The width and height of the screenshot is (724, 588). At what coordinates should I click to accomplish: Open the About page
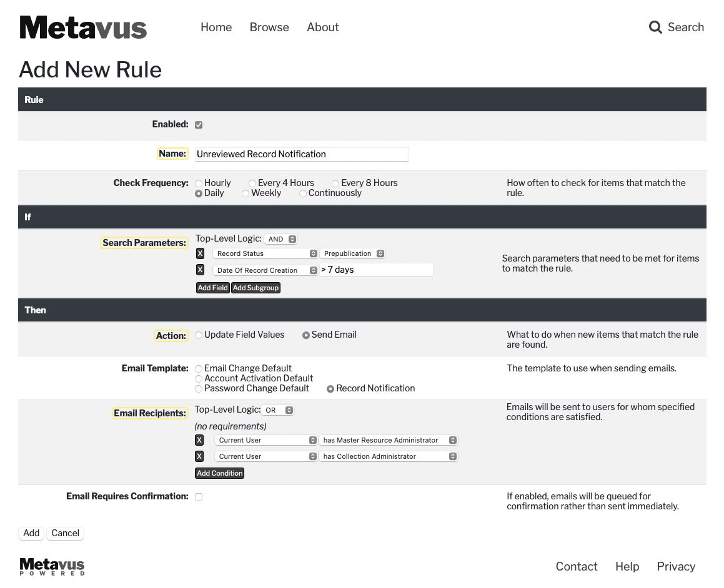(322, 27)
